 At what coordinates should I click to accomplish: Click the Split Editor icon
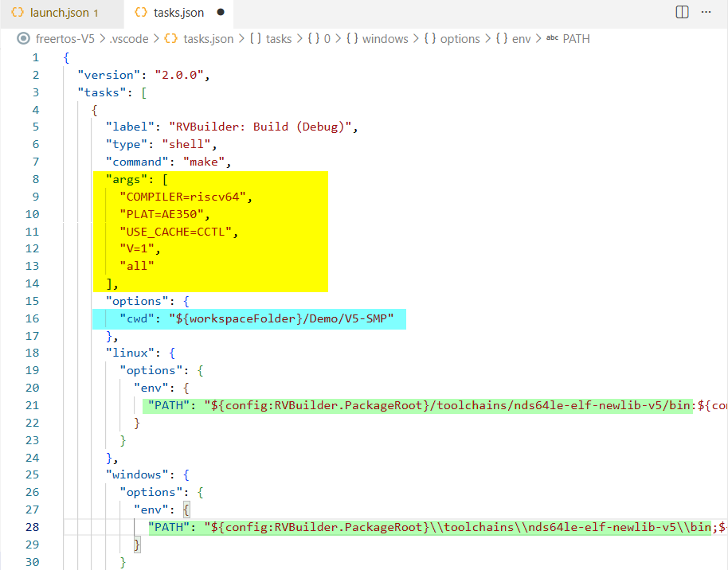pos(681,12)
